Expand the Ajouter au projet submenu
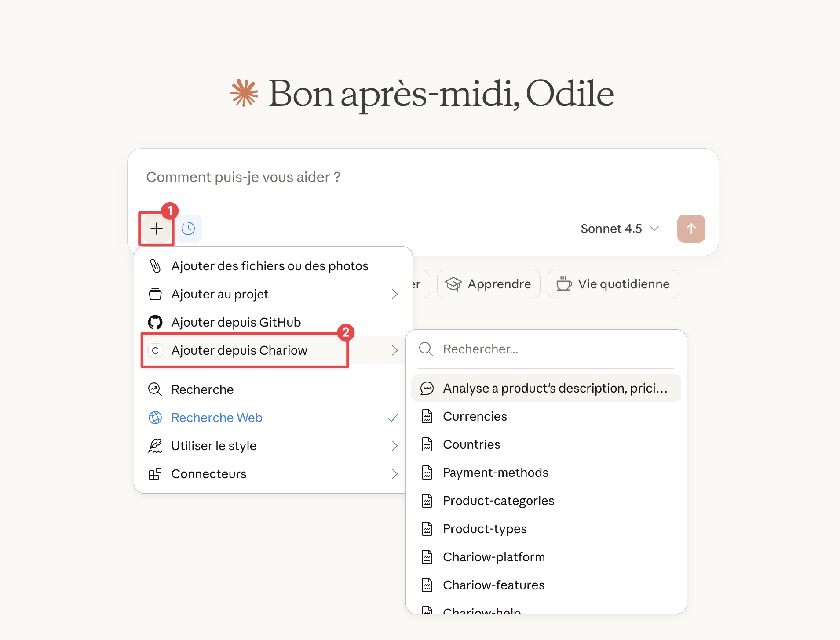The width and height of the screenshot is (840, 640). [x=394, y=294]
